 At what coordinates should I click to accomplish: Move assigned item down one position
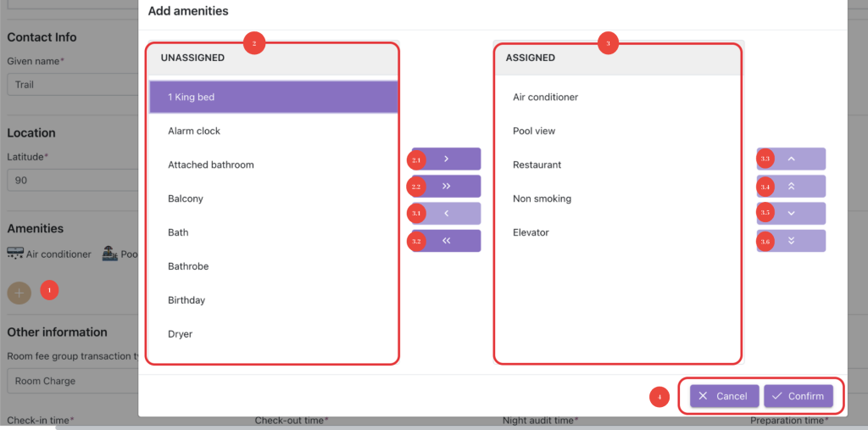792,213
